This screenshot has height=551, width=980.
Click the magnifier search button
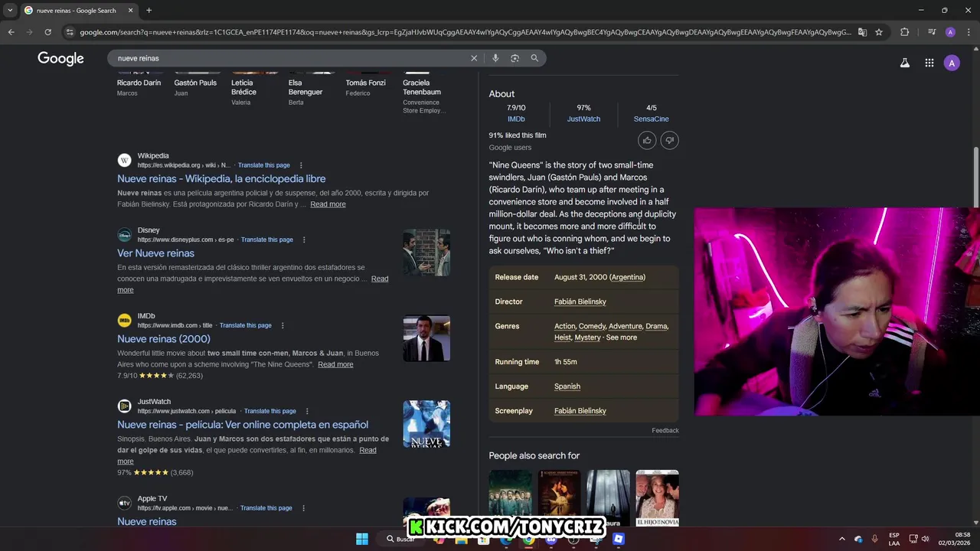[534, 58]
